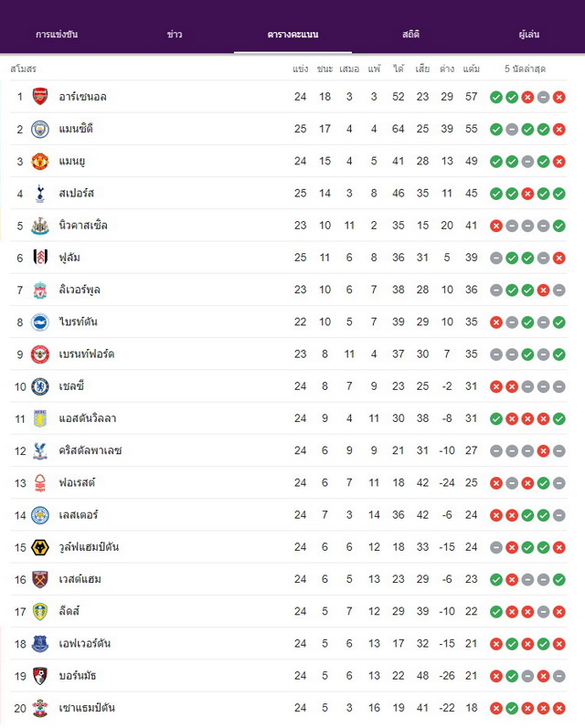
Task: Click the Manchester City club crest
Action: point(40,129)
